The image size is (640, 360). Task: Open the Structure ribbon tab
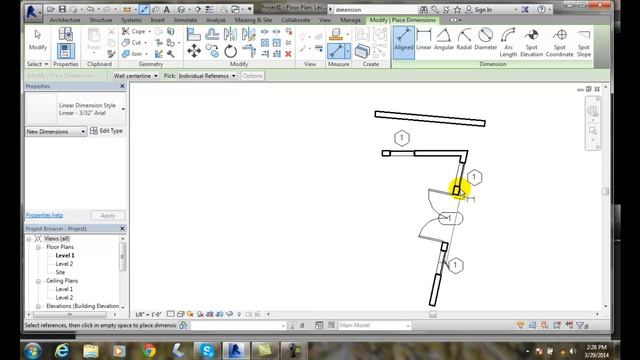[x=101, y=20]
